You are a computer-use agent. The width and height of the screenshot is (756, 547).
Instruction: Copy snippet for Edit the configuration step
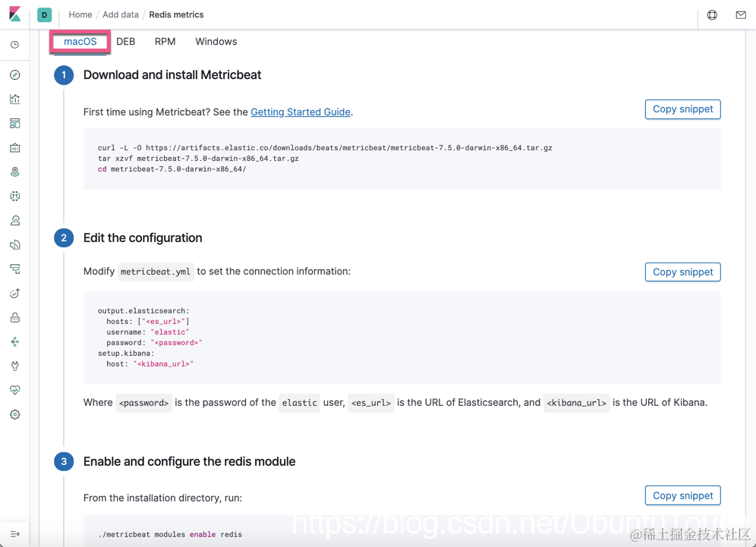(x=682, y=272)
